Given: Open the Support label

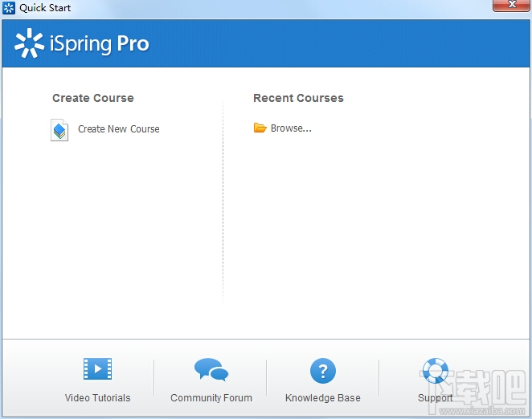Looking at the screenshot, I should pyautogui.click(x=436, y=398).
